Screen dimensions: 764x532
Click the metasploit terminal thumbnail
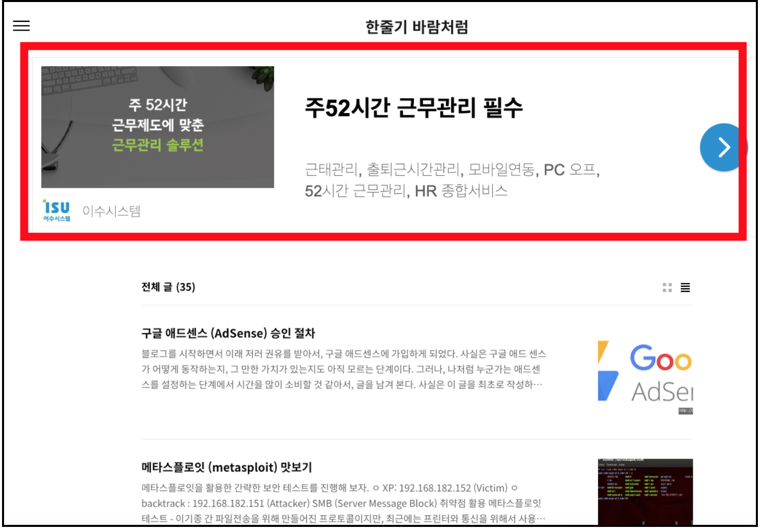click(645, 492)
